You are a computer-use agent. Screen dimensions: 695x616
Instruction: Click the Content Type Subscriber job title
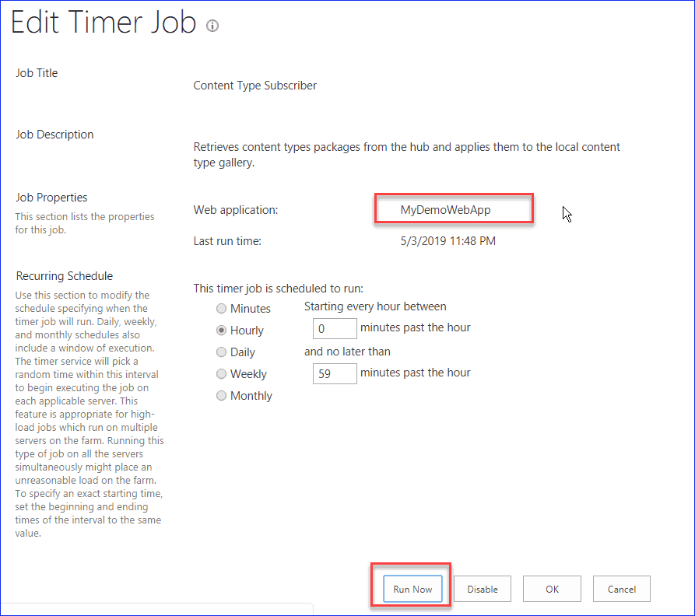pyautogui.click(x=254, y=86)
